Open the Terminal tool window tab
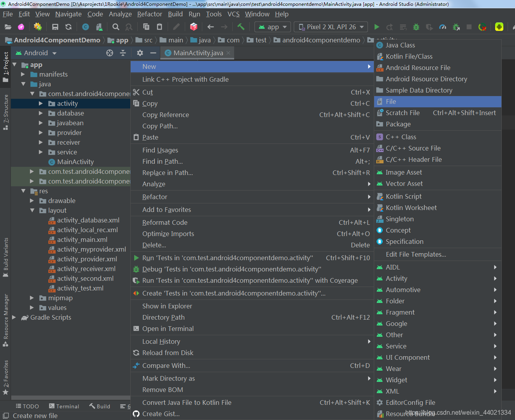 click(x=64, y=406)
